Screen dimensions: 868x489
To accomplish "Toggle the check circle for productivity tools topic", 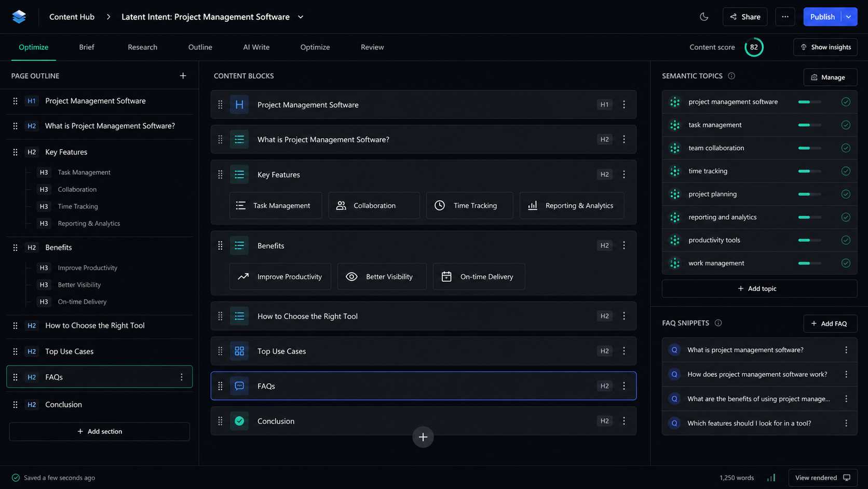I will click(x=846, y=240).
